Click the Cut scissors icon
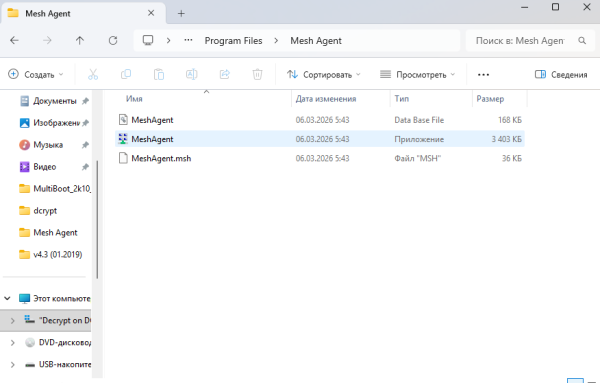The width and height of the screenshot is (600, 383). (93, 74)
